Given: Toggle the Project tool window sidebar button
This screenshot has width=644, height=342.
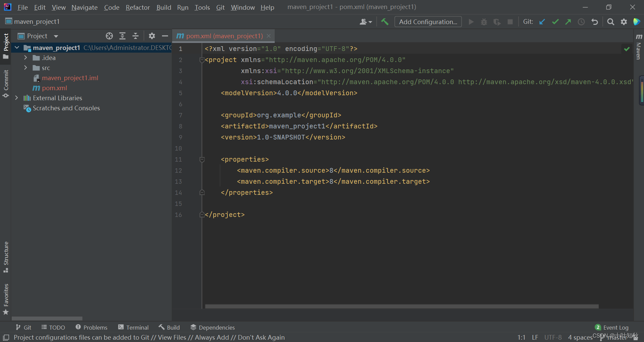Looking at the screenshot, I should pos(6,46).
